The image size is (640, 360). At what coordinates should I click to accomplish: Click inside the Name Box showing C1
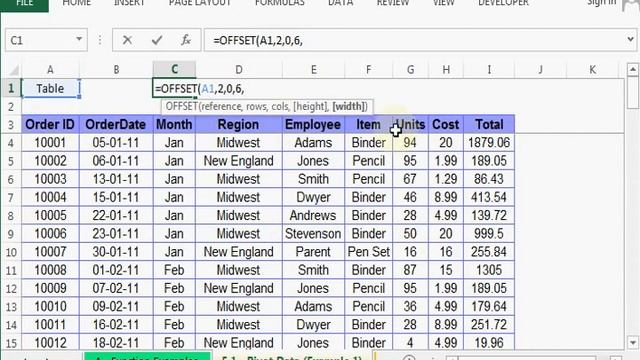click(41, 40)
